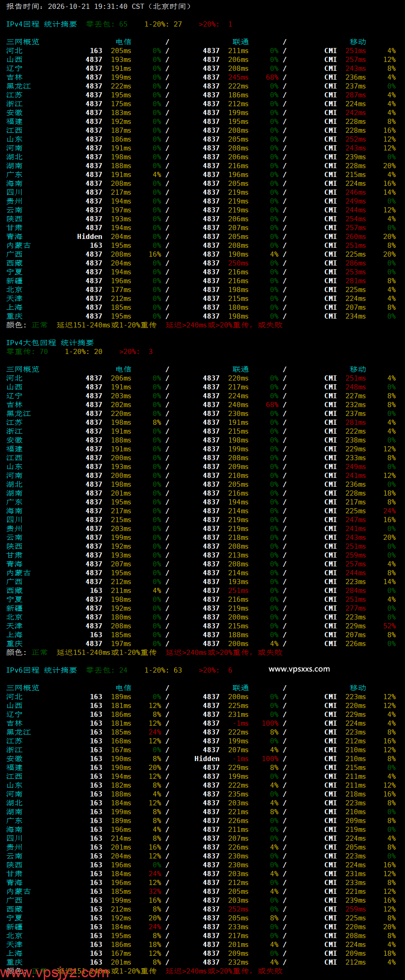Click the 284ms latency in the 西藏 row

356,591
